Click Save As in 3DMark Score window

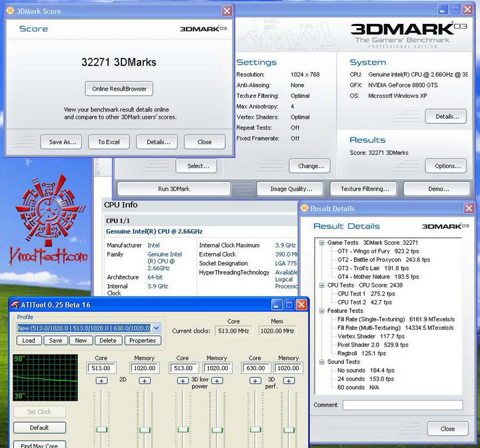pos(61,142)
